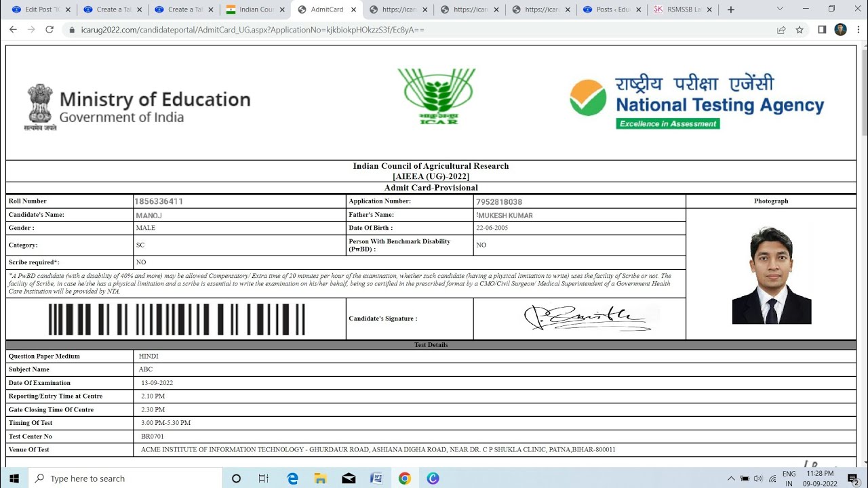Open the notification center icon
This screenshot has height=488, width=868.
pyautogui.click(x=853, y=479)
